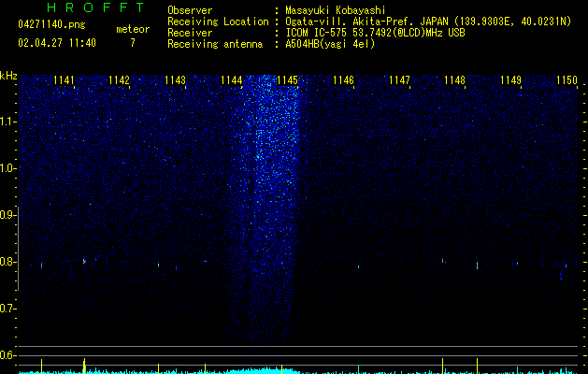This screenshot has width=588, height=374.
Task: Click the 1147 time axis label
Action: (x=399, y=80)
